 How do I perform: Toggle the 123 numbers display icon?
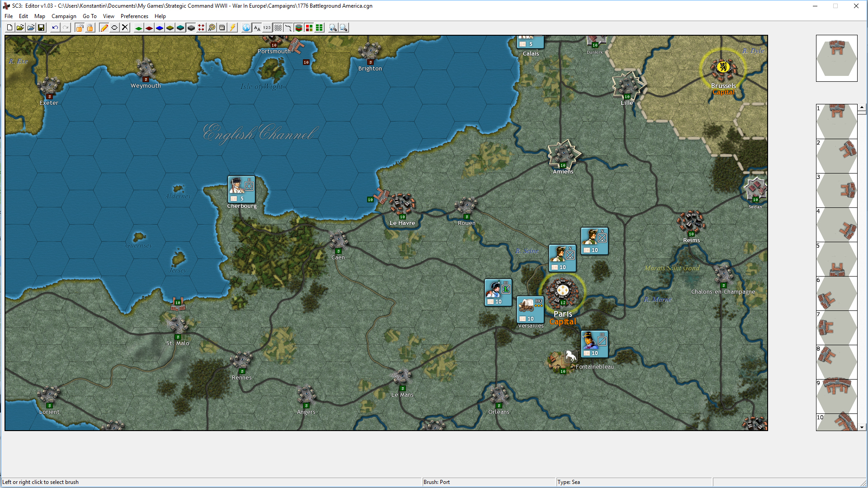pyautogui.click(x=267, y=28)
